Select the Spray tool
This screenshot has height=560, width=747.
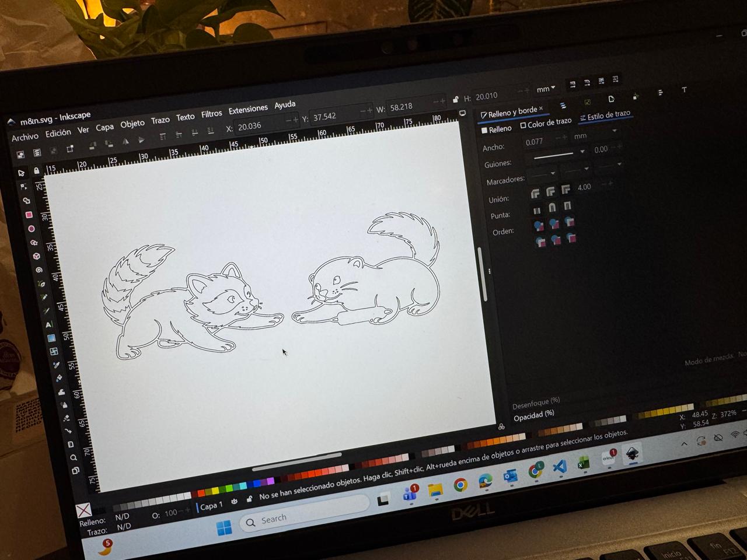point(64,405)
